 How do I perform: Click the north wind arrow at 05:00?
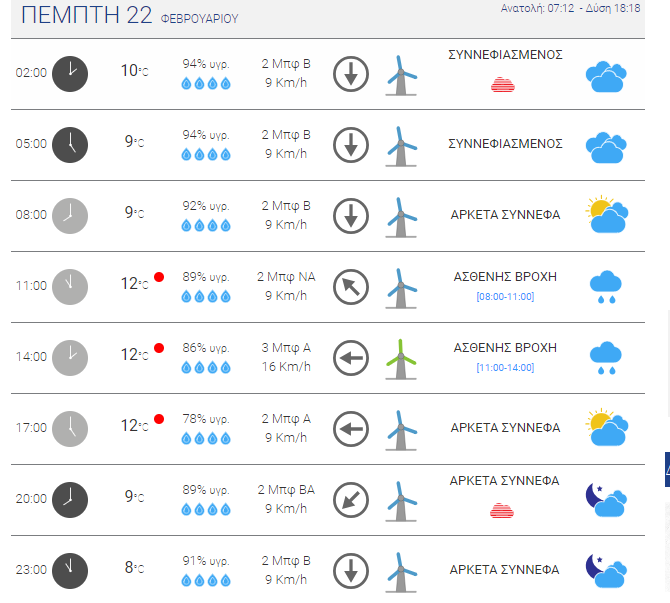click(351, 145)
